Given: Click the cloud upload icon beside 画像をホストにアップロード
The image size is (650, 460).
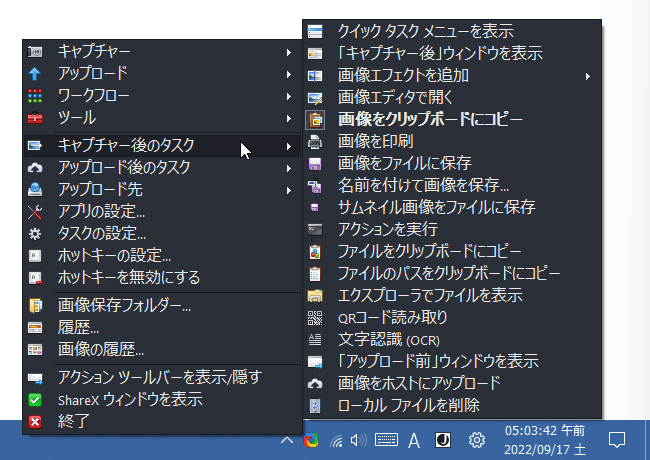Looking at the screenshot, I should point(315,384).
